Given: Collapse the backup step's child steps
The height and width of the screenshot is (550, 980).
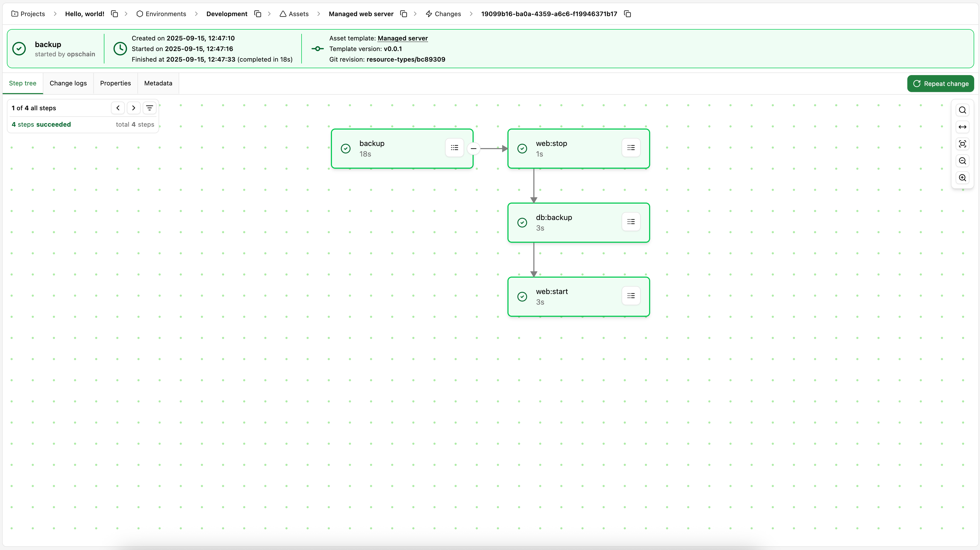Looking at the screenshot, I should [x=474, y=148].
